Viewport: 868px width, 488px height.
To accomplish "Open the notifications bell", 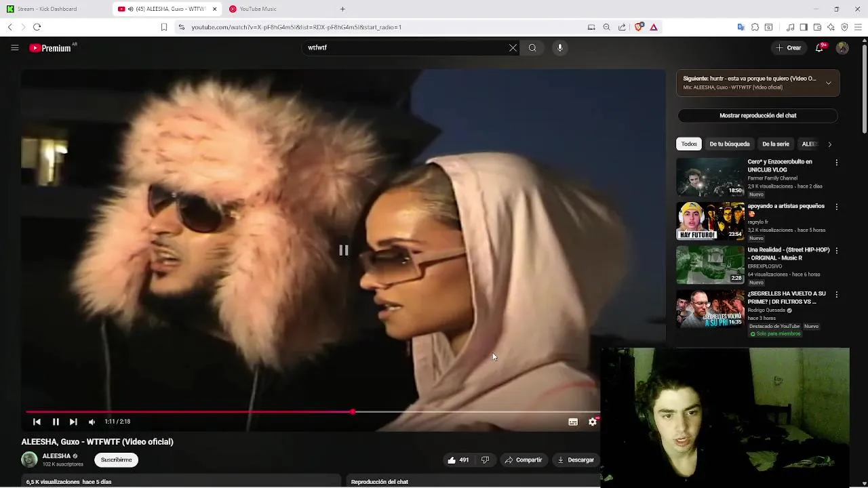I will click(820, 47).
